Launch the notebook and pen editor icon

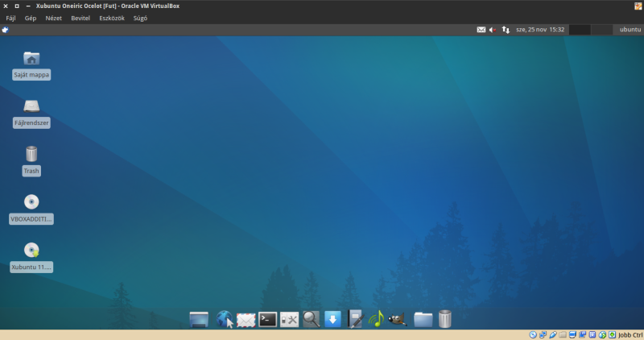[x=355, y=319]
